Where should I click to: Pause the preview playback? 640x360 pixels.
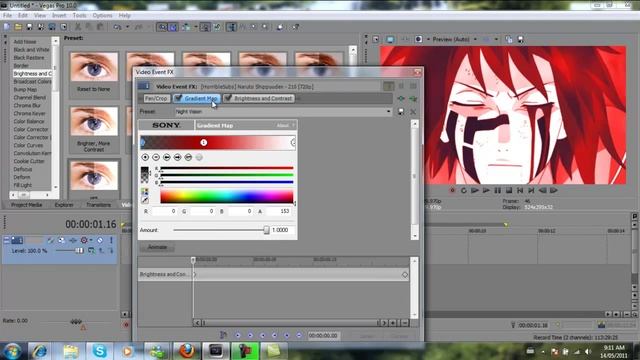(x=498, y=190)
